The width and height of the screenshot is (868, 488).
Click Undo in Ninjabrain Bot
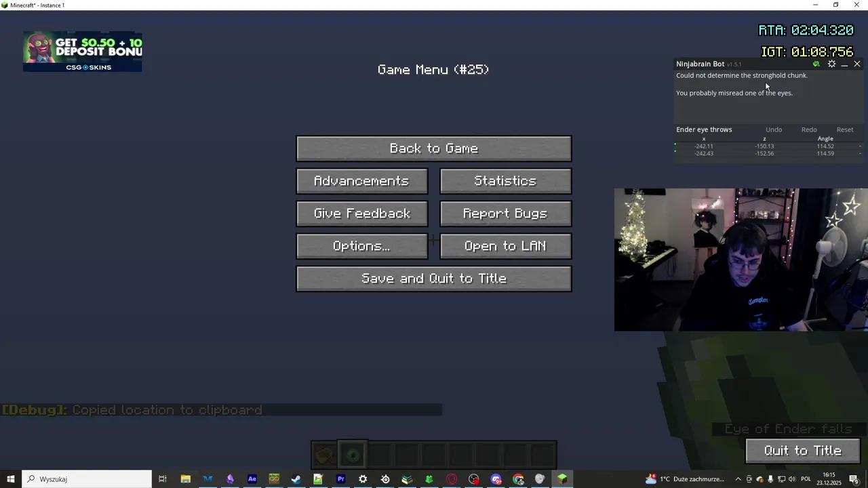(x=774, y=129)
